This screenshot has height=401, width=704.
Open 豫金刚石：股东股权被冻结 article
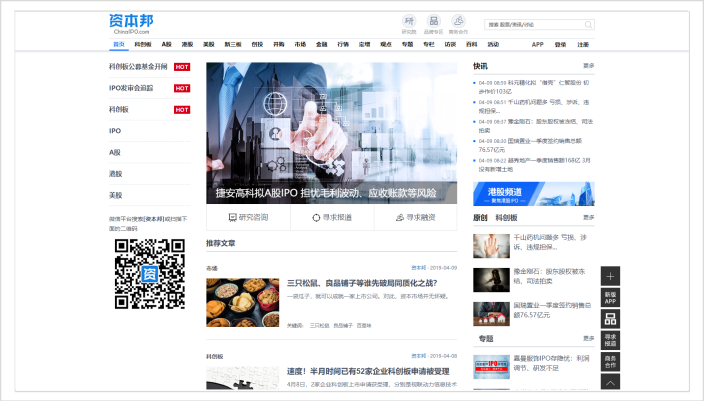point(550,276)
